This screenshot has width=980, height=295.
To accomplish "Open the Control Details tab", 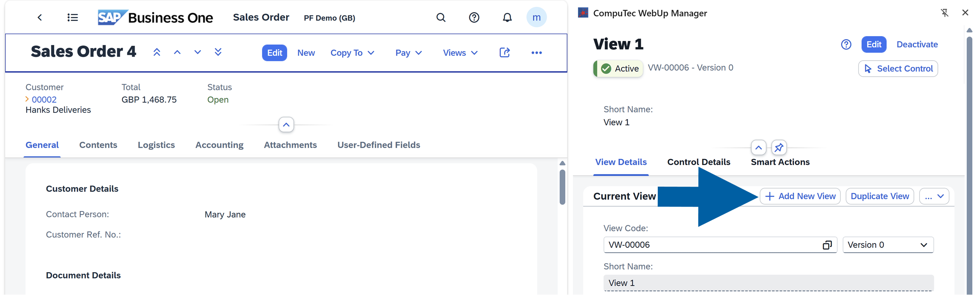I will (699, 162).
